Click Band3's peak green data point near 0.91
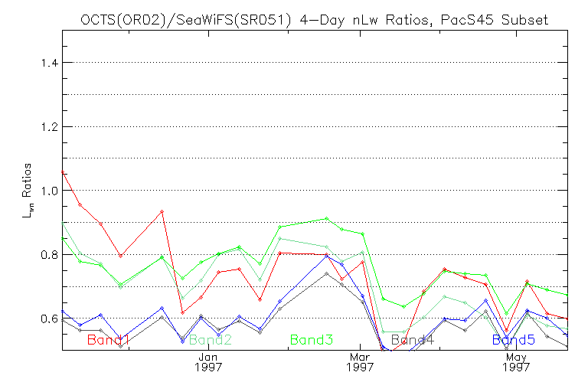Image resolution: width=588 pixels, height=392 pixels. 327,218
